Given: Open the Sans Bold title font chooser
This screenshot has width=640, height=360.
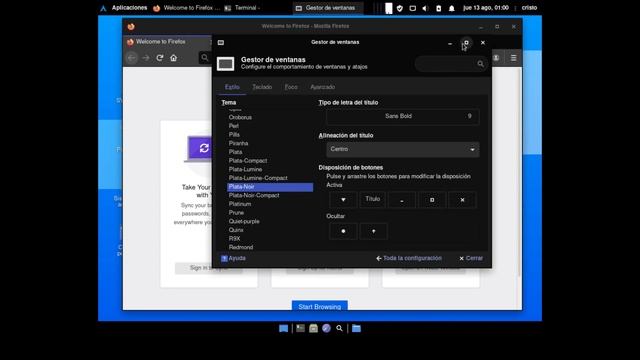Looking at the screenshot, I should pyautogui.click(x=402, y=116).
